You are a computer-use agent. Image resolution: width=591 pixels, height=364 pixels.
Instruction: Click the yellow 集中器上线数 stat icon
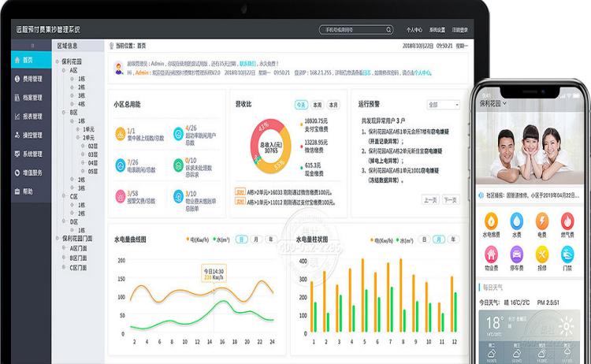tap(121, 134)
